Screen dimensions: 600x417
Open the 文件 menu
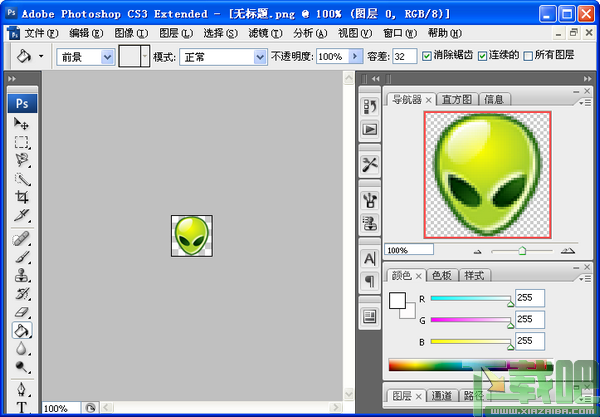tap(41, 34)
